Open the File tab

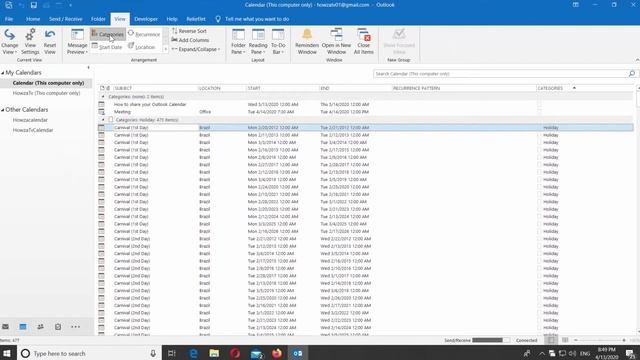[x=9, y=19]
